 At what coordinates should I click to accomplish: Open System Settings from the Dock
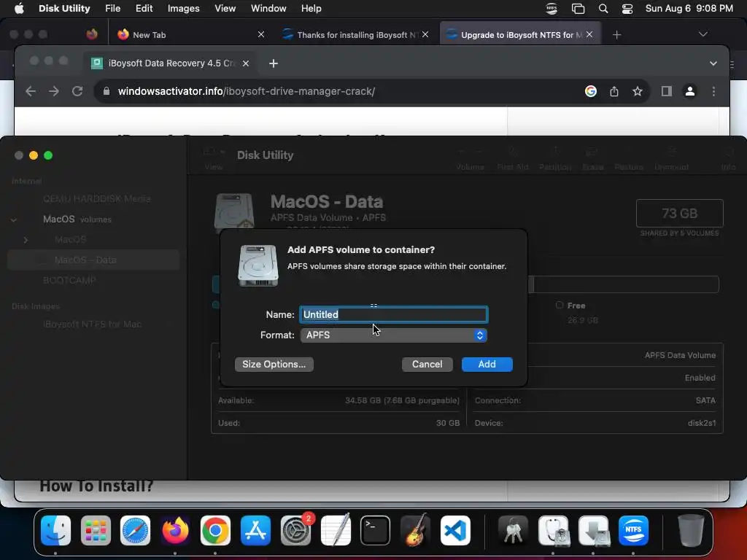(296, 531)
